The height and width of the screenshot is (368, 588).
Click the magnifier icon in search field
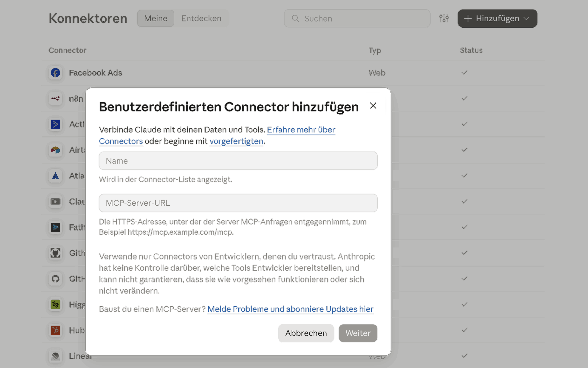pyautogui.click(x=295, y=18)
